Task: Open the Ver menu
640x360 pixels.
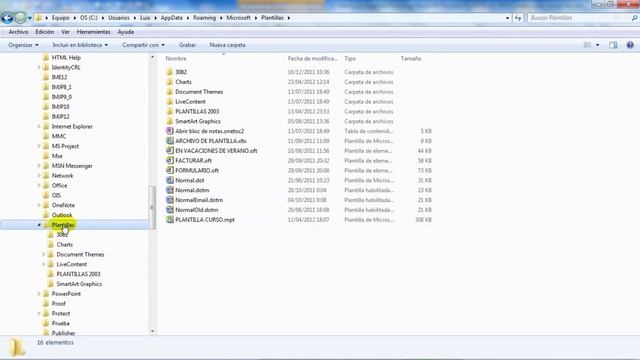Action: pyautogui.click(x=65, y=32)
